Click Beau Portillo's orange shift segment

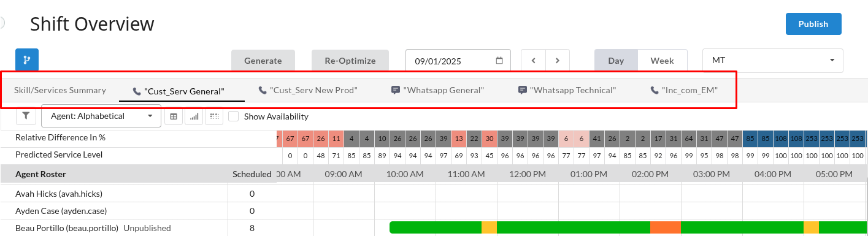tap(666, 227)
